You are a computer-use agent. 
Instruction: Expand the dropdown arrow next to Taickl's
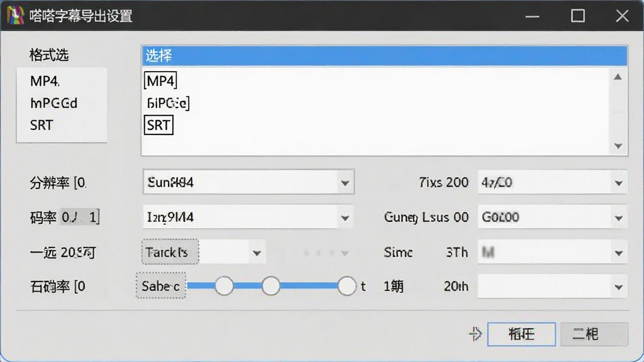point(257,253)
